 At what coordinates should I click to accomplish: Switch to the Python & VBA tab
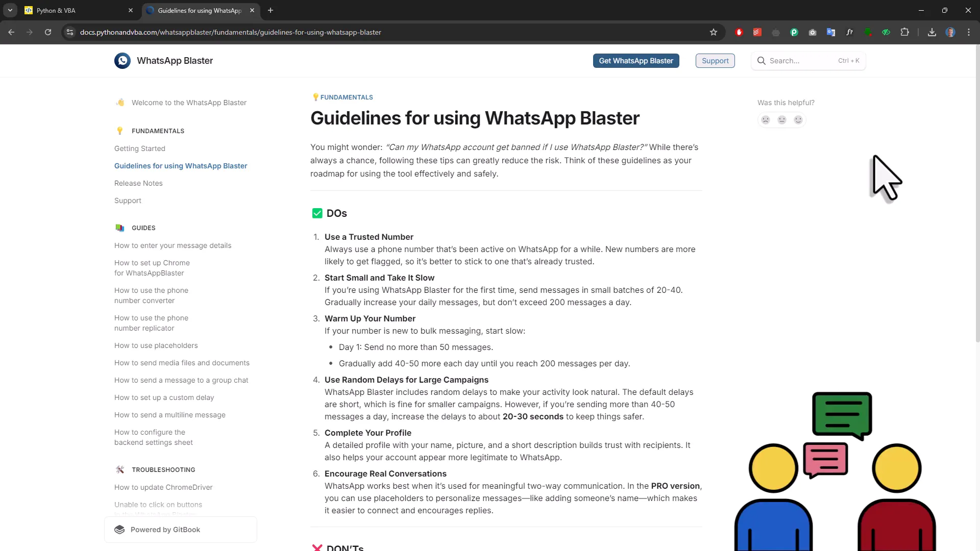point(79,10)
